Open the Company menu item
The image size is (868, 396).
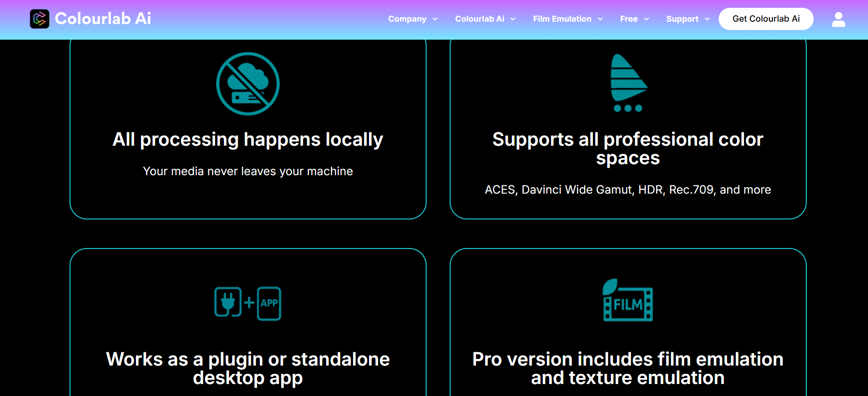(407, 19)
